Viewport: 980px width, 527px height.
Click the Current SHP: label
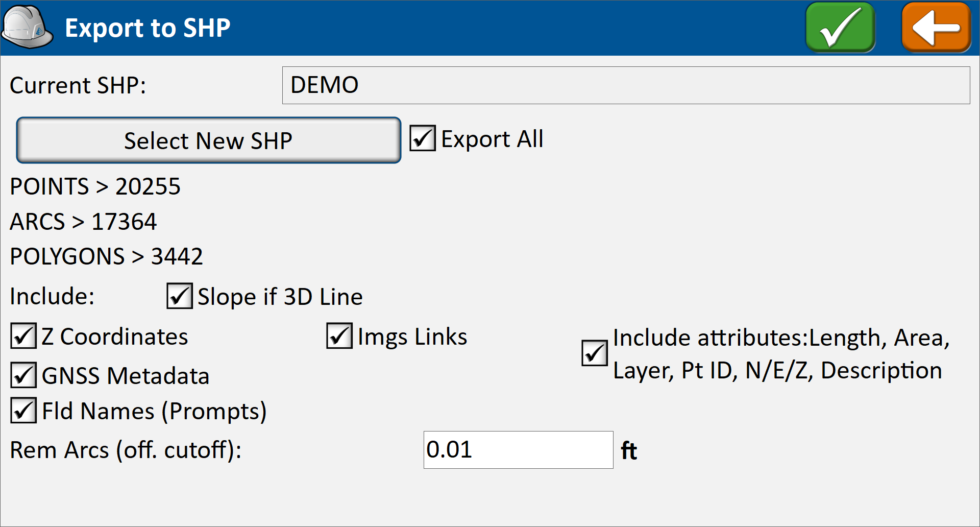pos(78,85)
